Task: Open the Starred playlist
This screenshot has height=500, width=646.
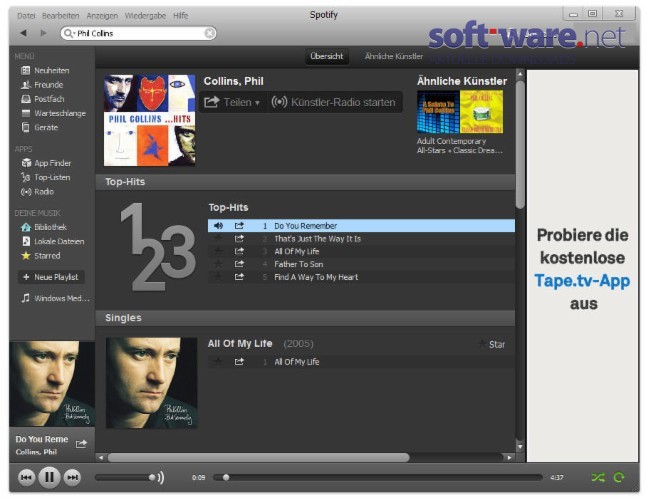Action: coord(41,256)
